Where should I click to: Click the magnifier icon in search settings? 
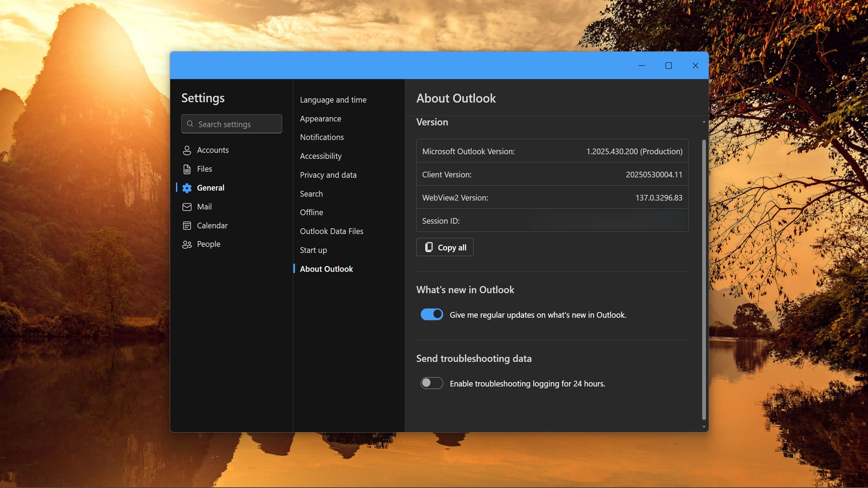click(x=190, y=124)
